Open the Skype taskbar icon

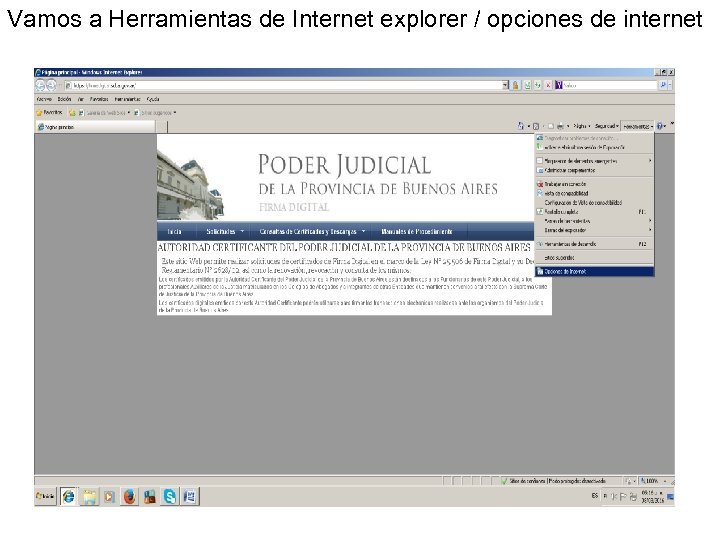[169, 496]
